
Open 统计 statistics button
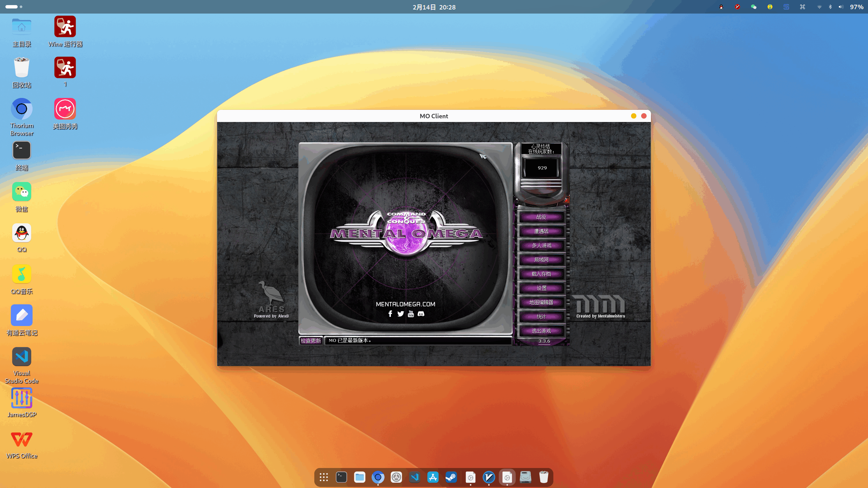click(541, 317)
